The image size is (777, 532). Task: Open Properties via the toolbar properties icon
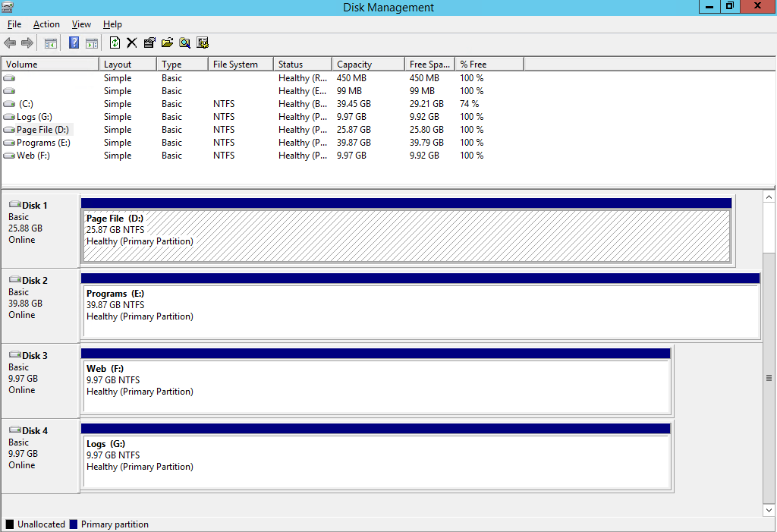[x=149, y=42]
